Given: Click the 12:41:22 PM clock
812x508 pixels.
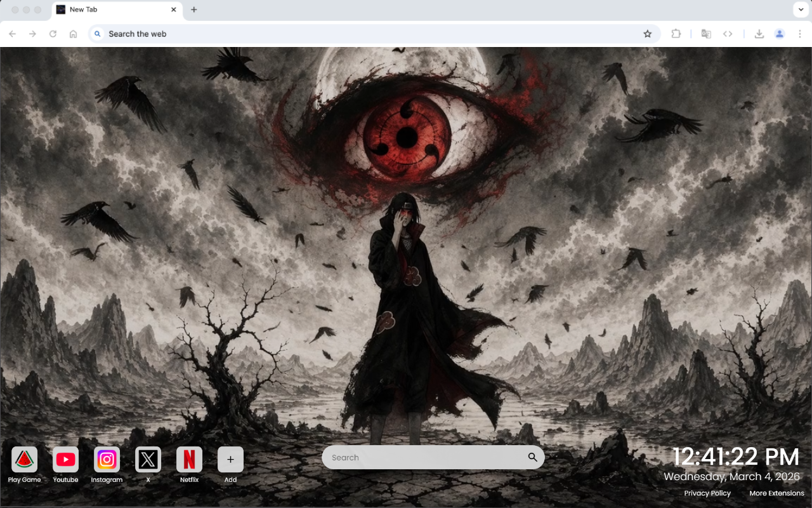Looking at the screenshot, I should point(736,457).
